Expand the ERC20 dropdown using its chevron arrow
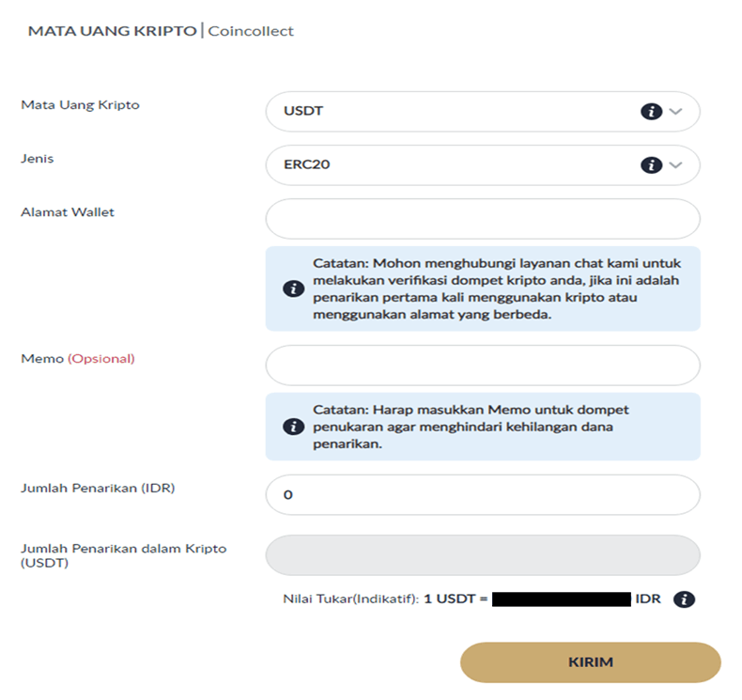Viewport: 742px width, 700px height. point(677,164)
